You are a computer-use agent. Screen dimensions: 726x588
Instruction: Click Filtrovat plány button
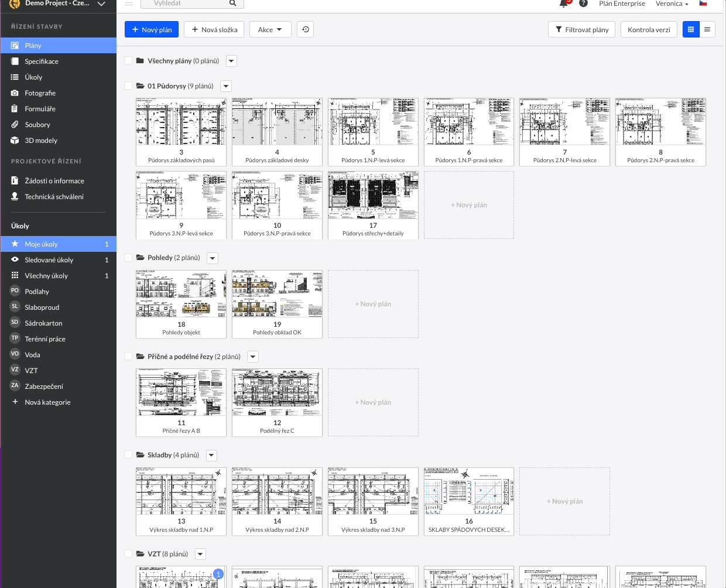pos(581,29)
